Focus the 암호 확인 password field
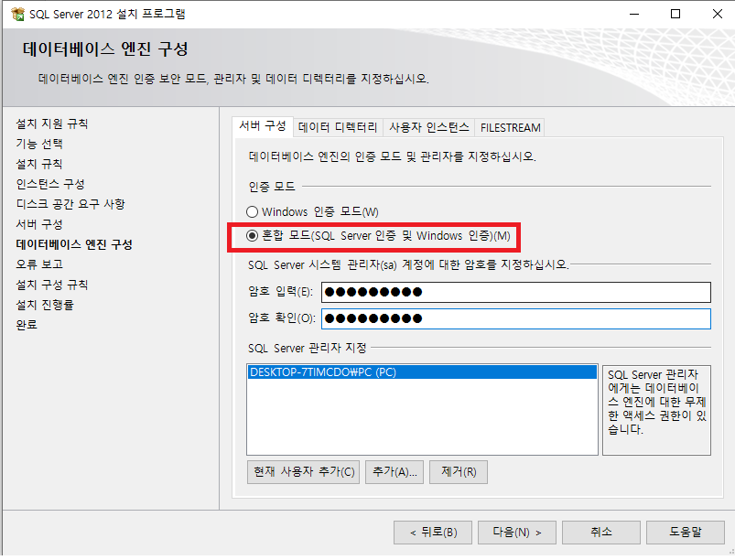The height and width of the screenshot is (560, 735). 515,318
